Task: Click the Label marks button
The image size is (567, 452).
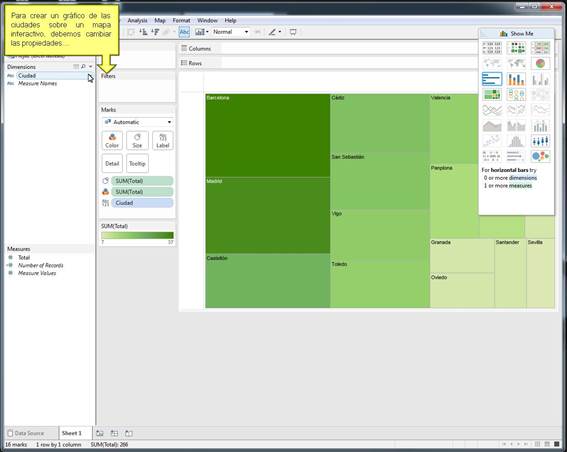Action: pos(163,141)
